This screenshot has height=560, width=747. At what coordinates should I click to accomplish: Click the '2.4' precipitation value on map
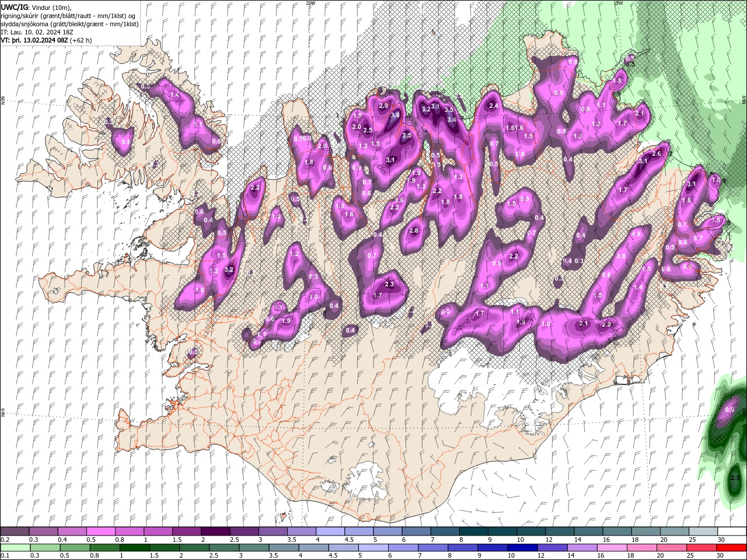coord(494,106)
